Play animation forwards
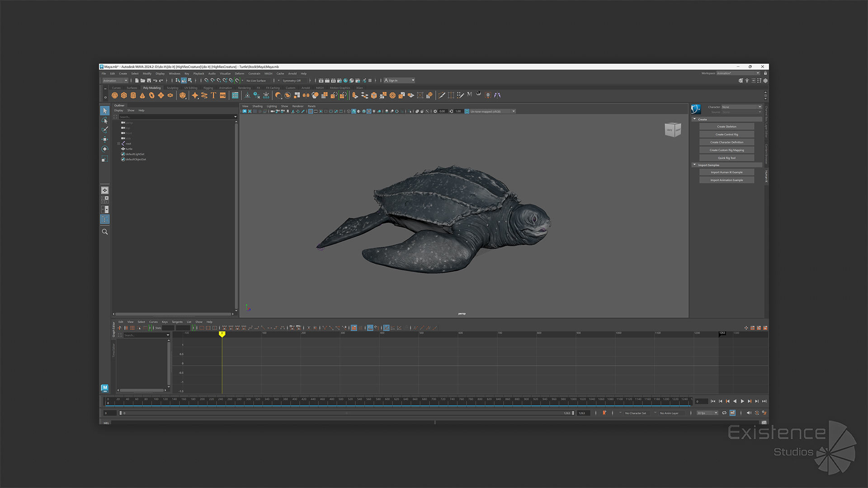 pos(742,401)
